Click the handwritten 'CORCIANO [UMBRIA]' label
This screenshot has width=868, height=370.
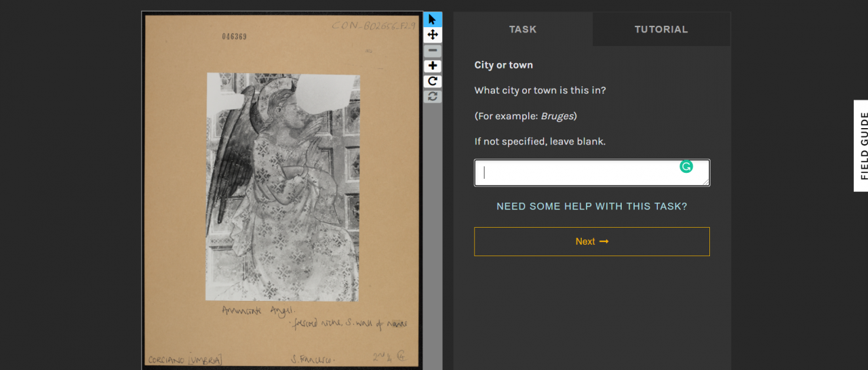(x=185, y=360)
